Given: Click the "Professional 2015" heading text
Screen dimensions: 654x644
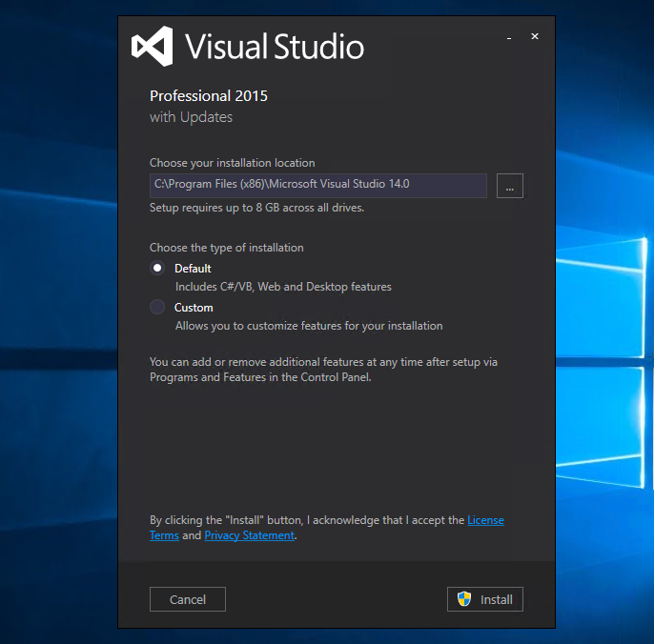Looking at the screenshot, I should (x=209, y=96).
